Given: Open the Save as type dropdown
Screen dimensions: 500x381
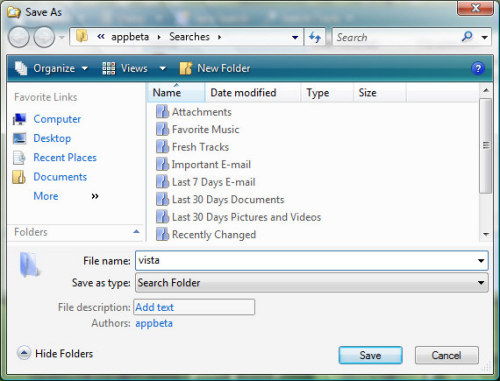Looking at the screenshot, I should click(312, 283).
